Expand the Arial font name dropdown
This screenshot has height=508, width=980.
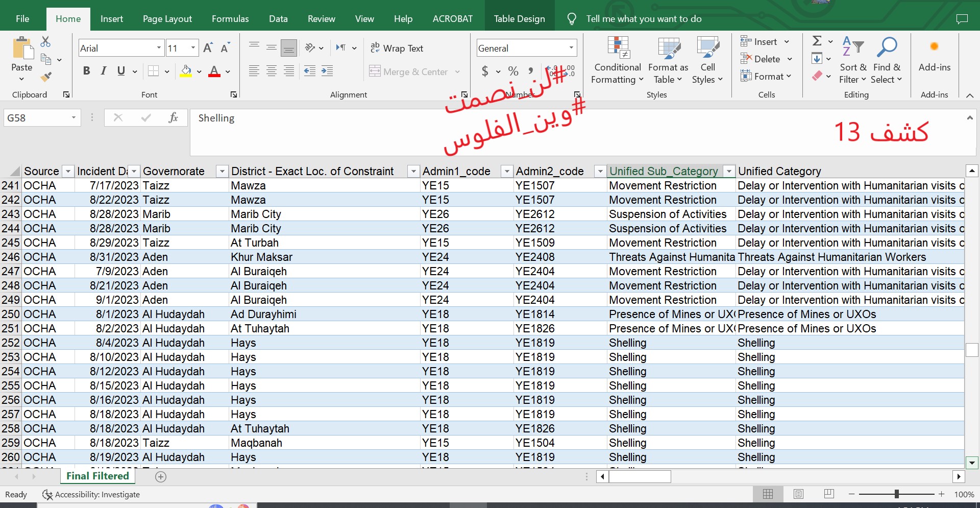tap(159, 48)
